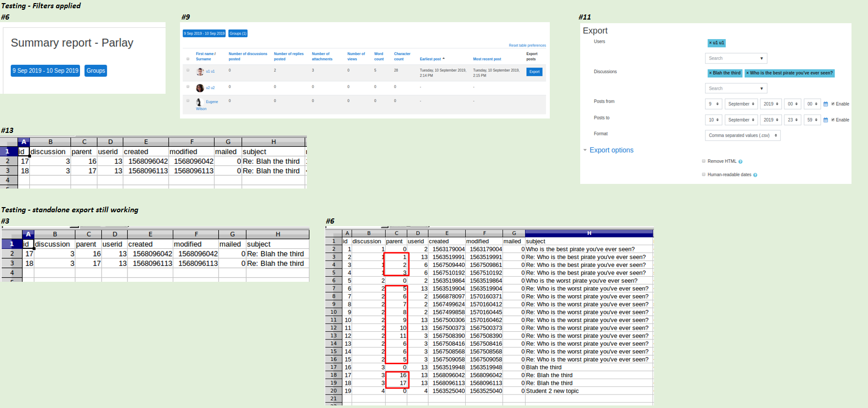This screenshot has height=408, width=868.
Task: Click Export button for u1 u1
Action: pos(534,72)
